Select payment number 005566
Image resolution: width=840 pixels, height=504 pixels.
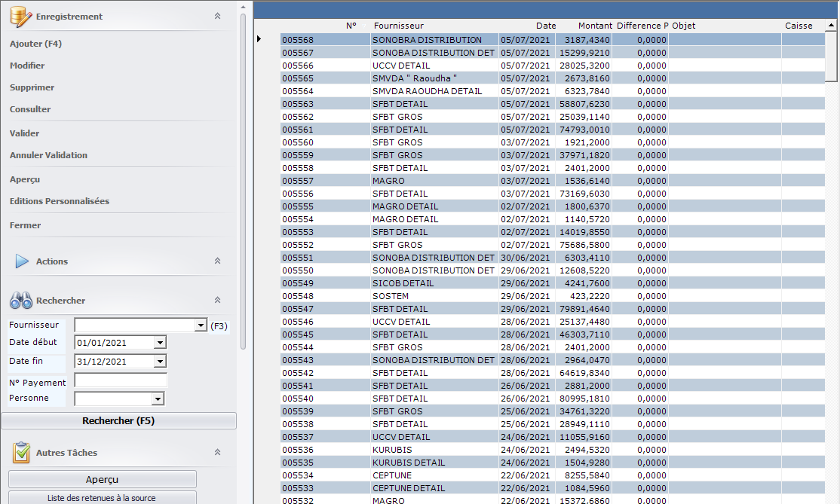click(298, 66)
